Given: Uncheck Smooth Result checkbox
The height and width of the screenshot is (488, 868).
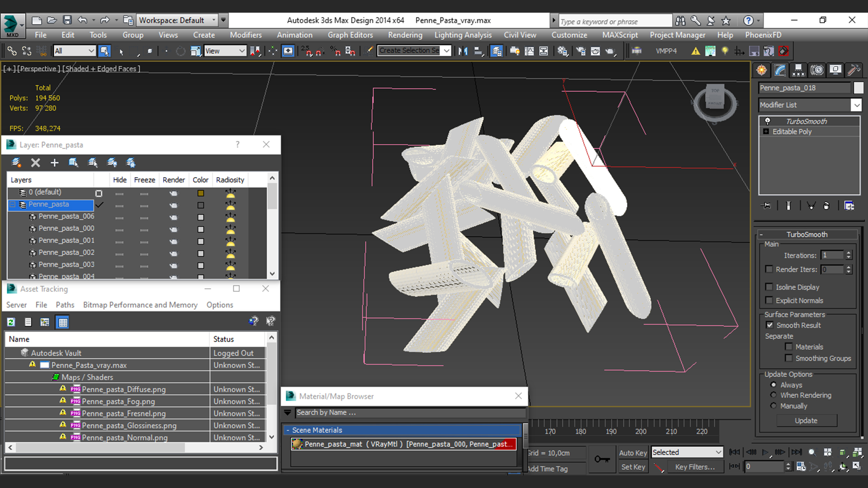Looking at the screenshot, I should point(769,325).
